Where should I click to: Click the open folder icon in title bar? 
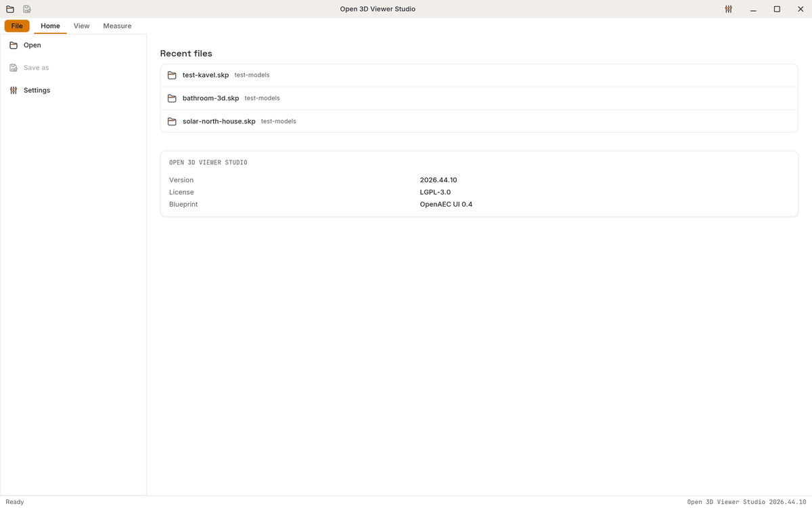[x=10, y=9]
